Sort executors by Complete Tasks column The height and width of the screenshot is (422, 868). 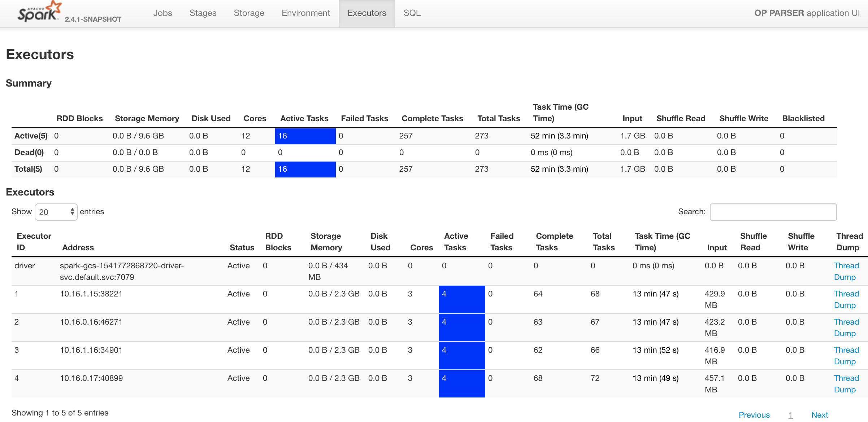coord(554,242)
